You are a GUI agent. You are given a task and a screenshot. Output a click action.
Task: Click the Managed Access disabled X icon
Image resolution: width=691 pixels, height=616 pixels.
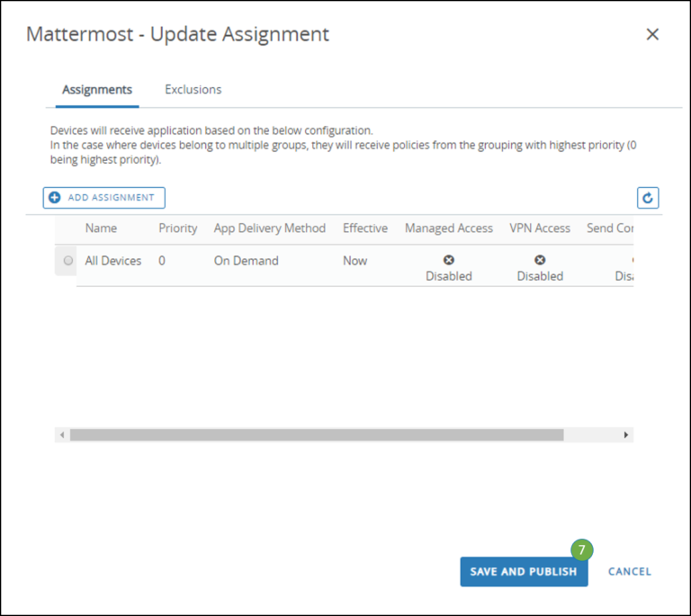(x=449, y=260)
